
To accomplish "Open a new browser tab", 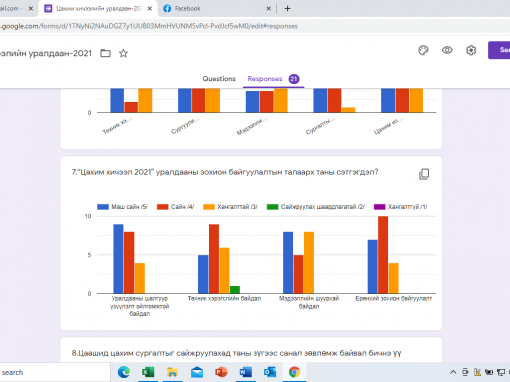I will [x=287, y=9].
